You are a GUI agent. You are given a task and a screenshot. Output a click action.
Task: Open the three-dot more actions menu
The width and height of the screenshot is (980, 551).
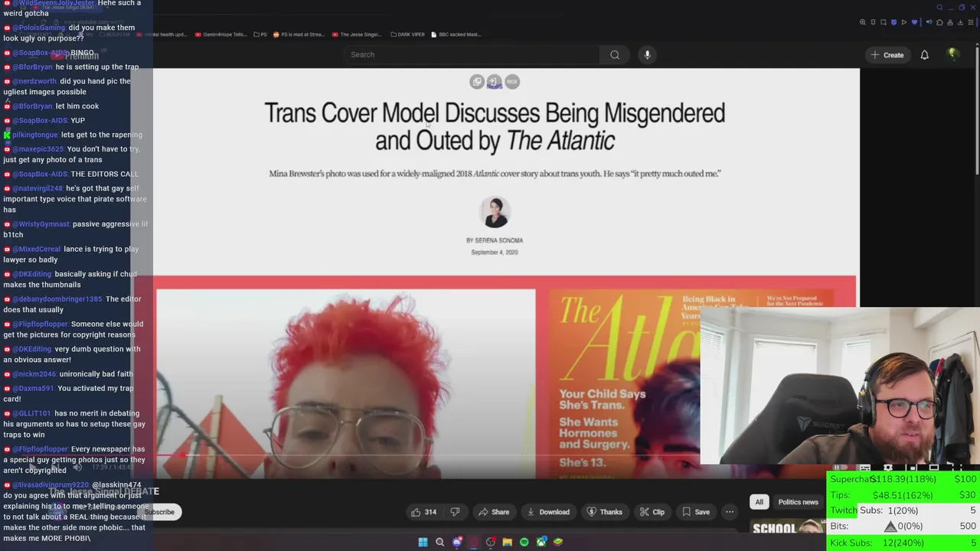[730, 512]
